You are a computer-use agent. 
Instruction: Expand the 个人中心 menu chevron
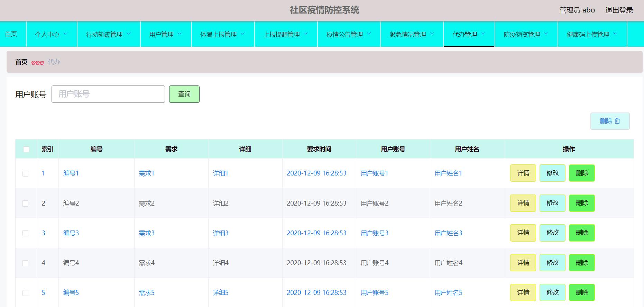[65, 34]
